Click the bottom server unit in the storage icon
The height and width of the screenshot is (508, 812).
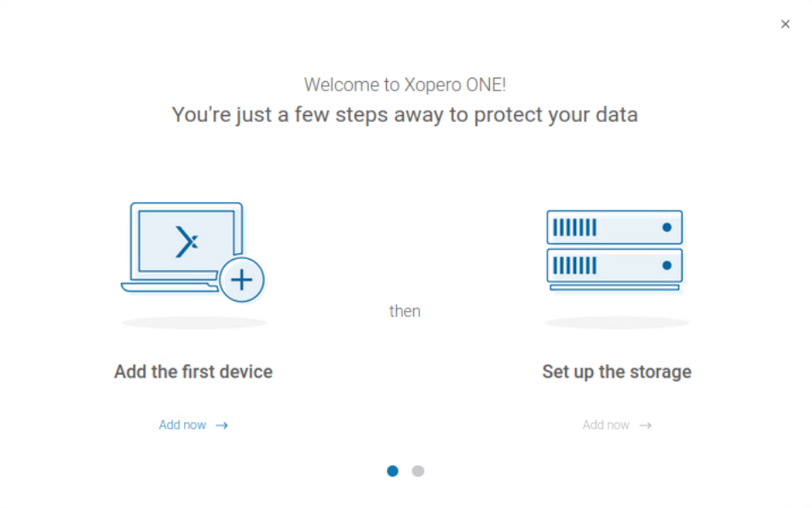tap(613, 265)
